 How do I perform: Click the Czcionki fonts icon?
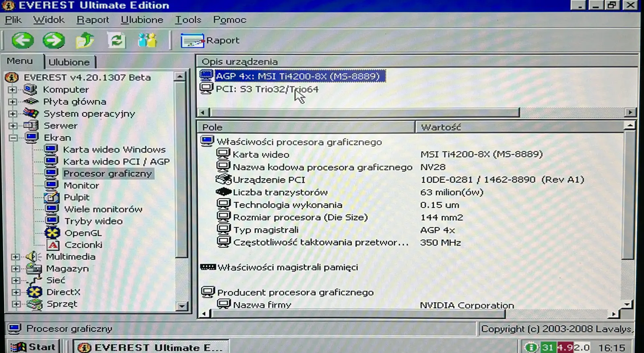(x=53, y=245)
